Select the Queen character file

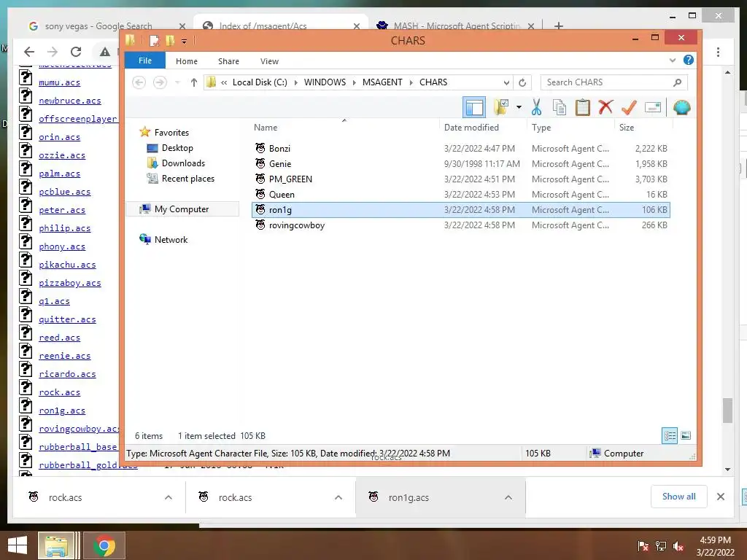pos(461,194)
